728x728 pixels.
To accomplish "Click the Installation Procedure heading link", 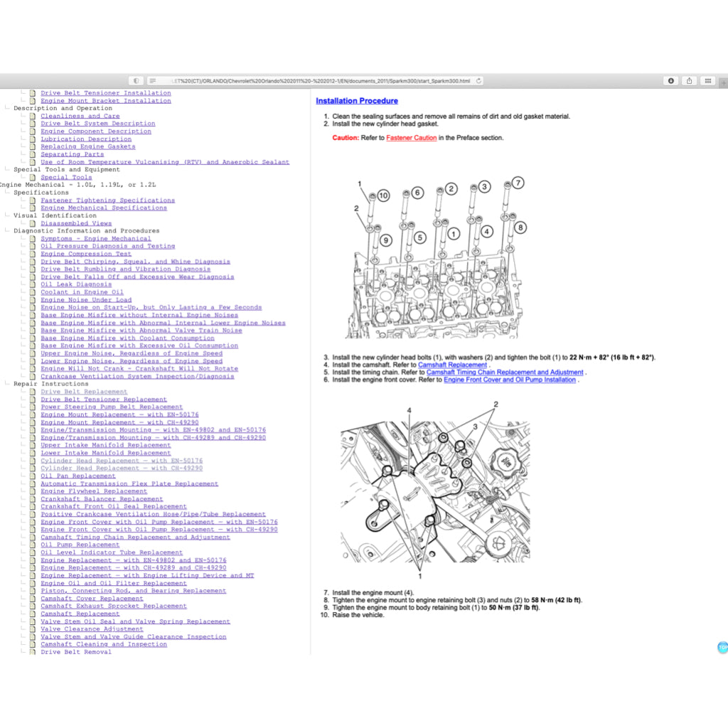I will click(x=357, y=100).
